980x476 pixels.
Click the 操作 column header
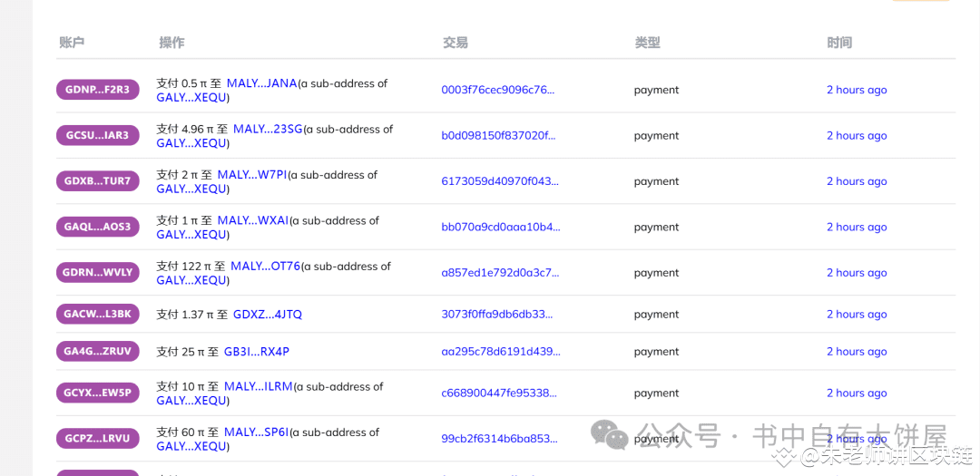click(171, 43)
